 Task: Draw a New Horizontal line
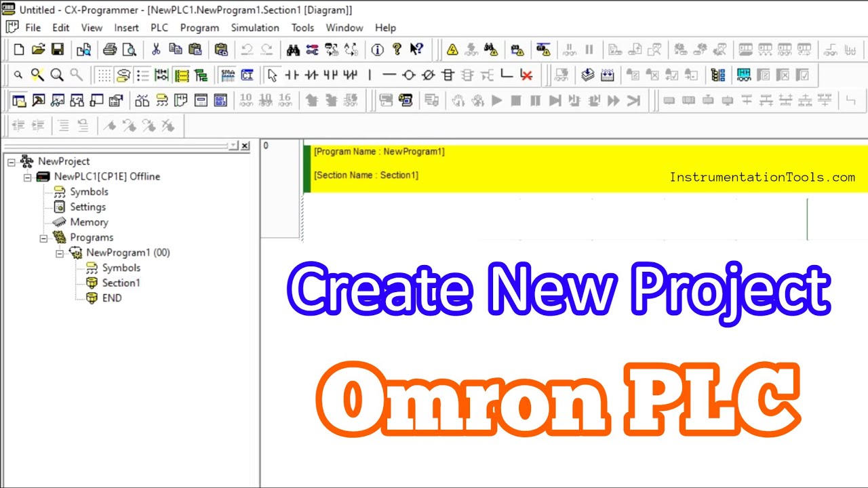click(x=389, y=75)
